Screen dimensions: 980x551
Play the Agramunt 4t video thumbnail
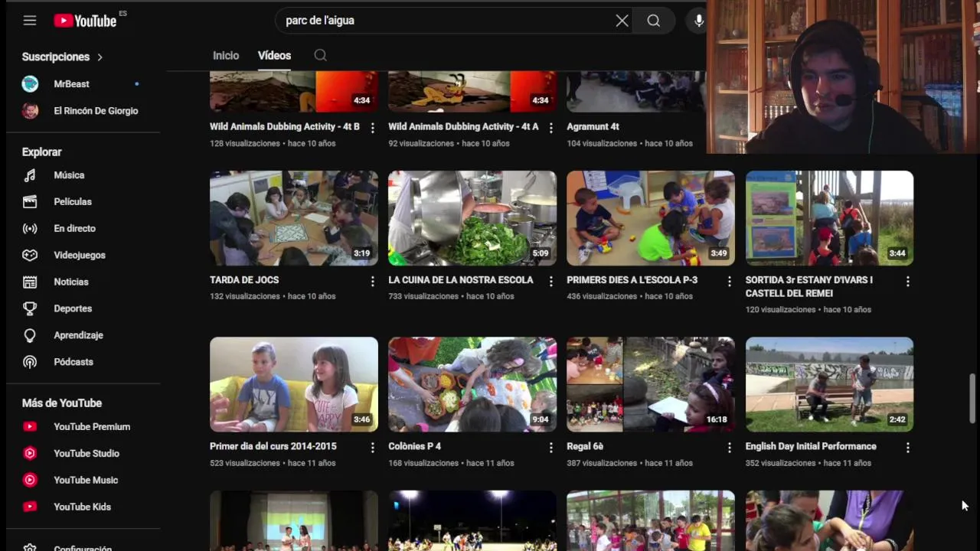coord(635,91)
